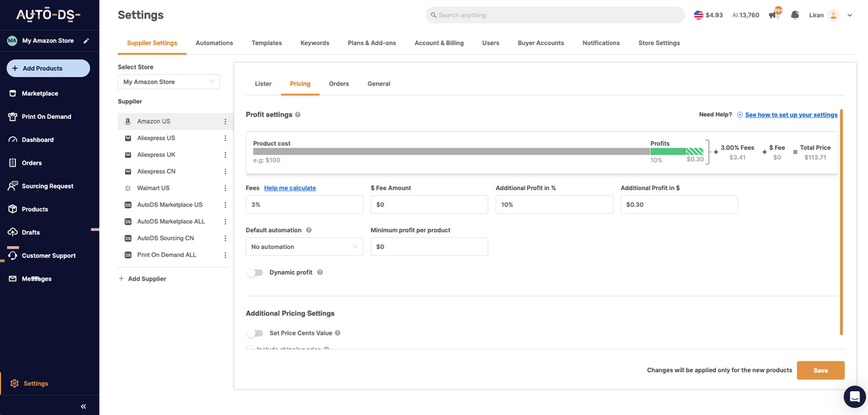Select the Orders sub-tab
The image size is (868, 415).
click(339, 84)
